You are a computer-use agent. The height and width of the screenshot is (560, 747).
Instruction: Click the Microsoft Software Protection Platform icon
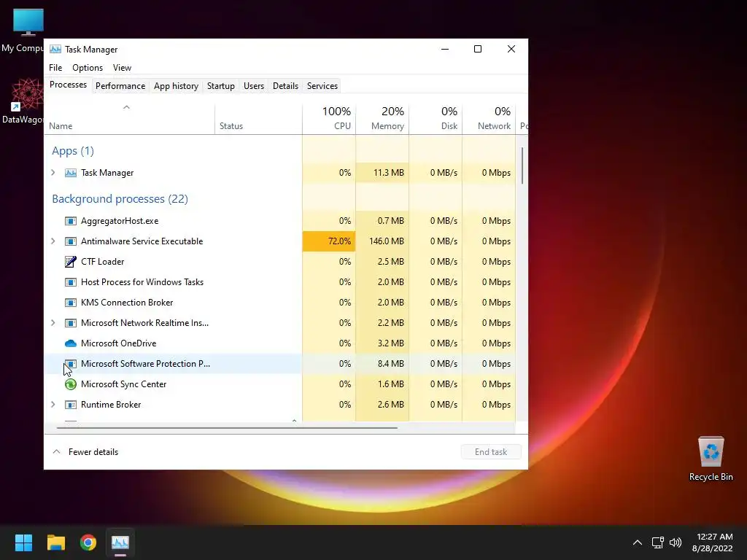71,364
